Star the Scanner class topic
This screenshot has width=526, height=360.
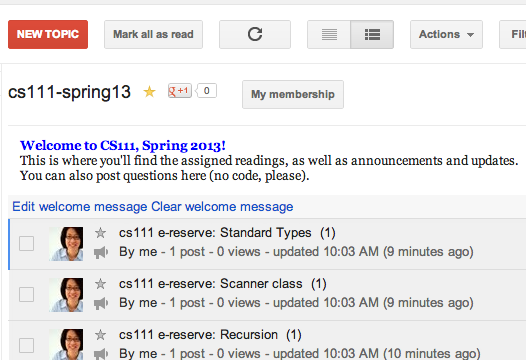[x=100, y=284]
